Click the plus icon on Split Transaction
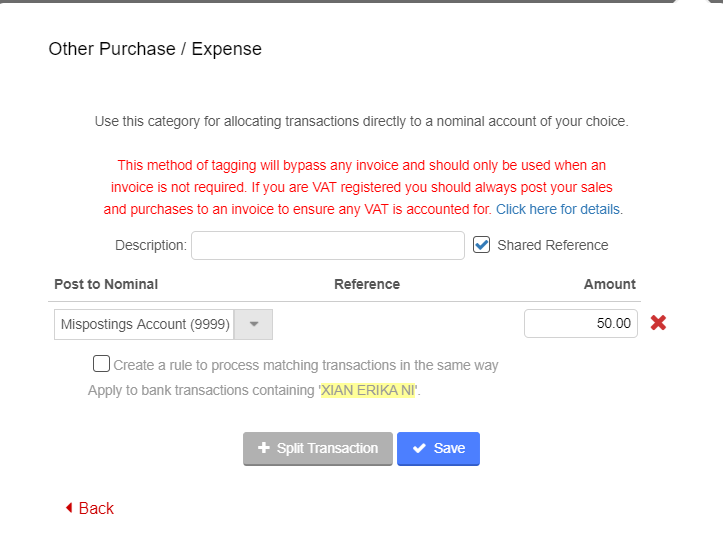This screenshot has width=723, height=539. 264,449
